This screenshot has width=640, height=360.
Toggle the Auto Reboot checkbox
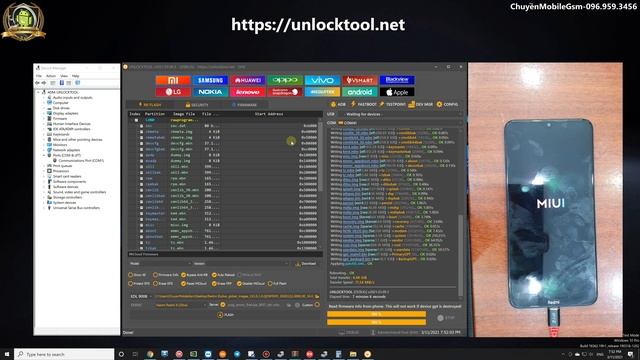214,275
